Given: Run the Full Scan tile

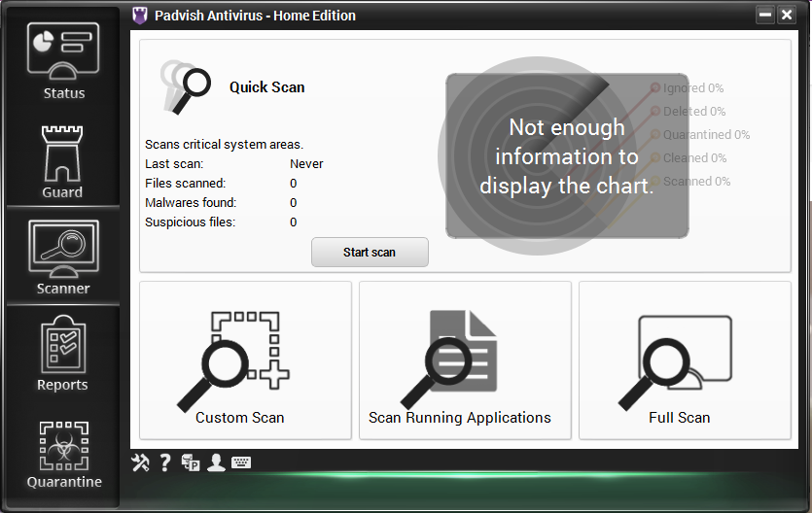Looking at the screenshot, I should (685, 360).
